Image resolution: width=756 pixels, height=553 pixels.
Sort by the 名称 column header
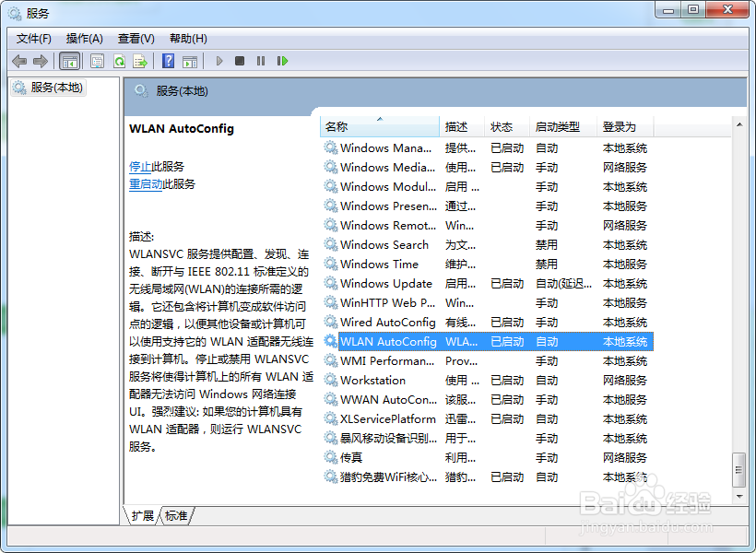pos(380,127)
